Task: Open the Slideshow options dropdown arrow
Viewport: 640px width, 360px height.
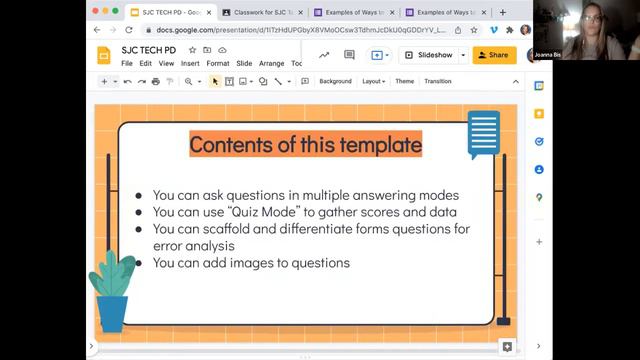Action: (463, 55)
